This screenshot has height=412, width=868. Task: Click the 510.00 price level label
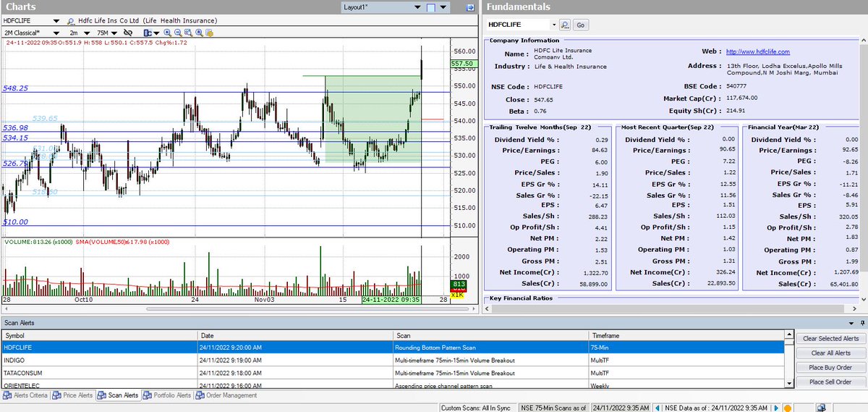tap(15, 222)
